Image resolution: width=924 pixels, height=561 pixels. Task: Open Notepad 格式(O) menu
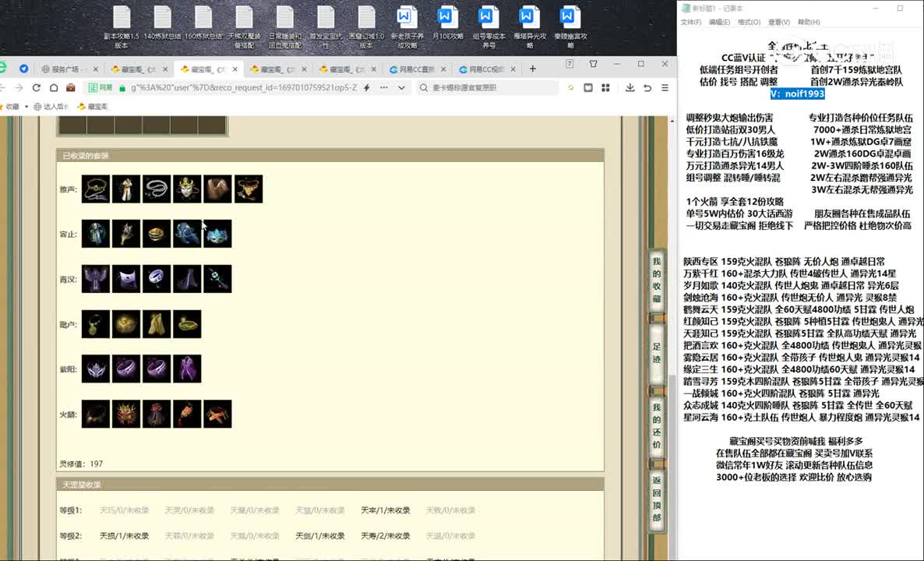(749, 23)
